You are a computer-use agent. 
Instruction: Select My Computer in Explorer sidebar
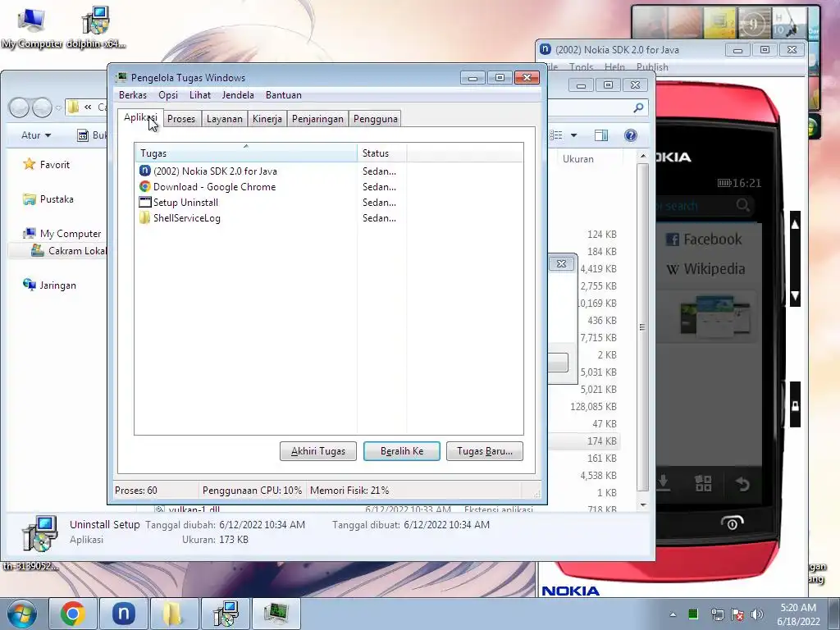[x=62, y=234]
